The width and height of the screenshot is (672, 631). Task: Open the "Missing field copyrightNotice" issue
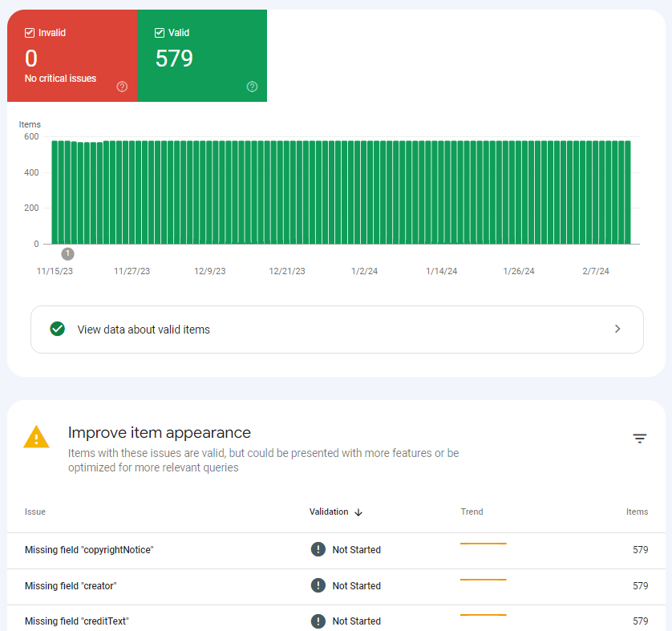pos(88,549)
